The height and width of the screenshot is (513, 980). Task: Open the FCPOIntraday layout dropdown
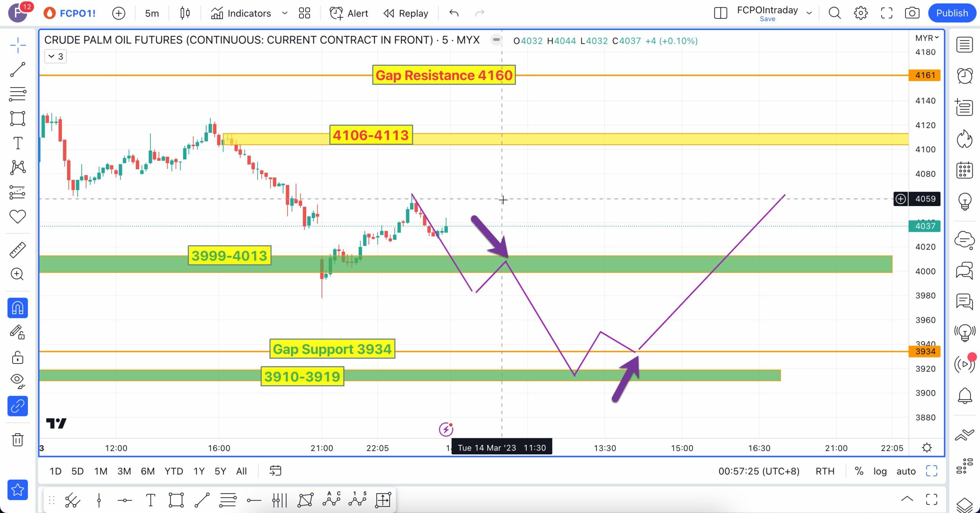pyautogui.click(x=809, y=13)
